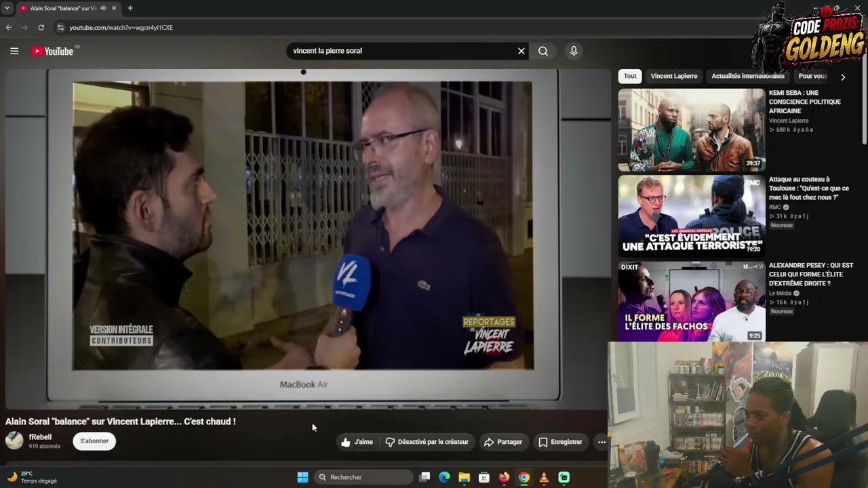Expand the browser tab search dropdown
This screenshot has width=868, height=488.
tap(7, 8)
